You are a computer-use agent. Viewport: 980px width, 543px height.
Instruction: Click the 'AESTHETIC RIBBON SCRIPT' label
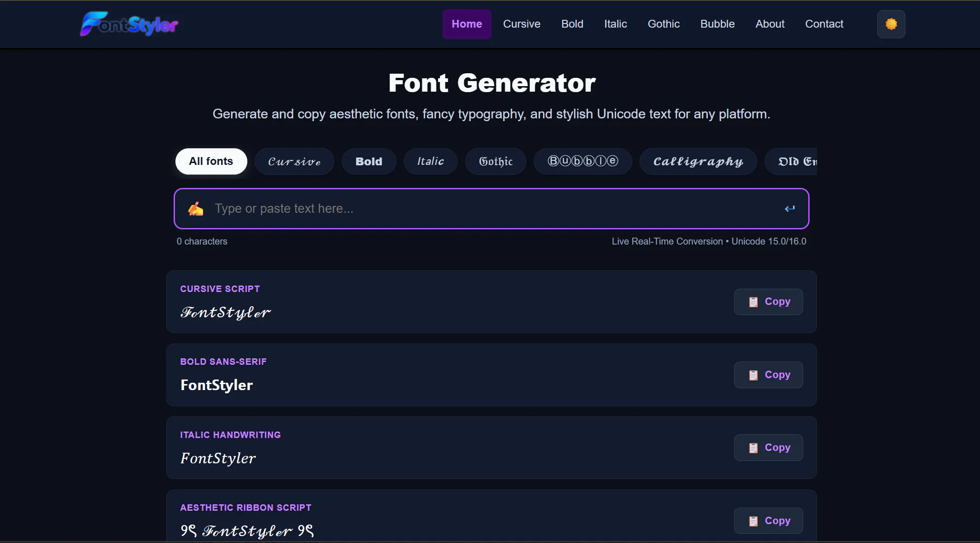[246, 508]
